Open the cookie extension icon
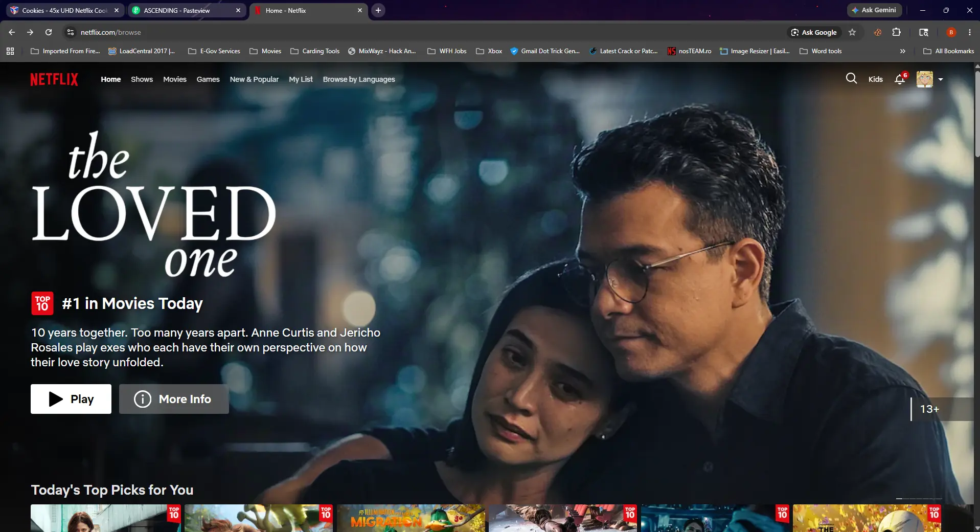Screen dimensions: 980x532 [x=878, y=32]
